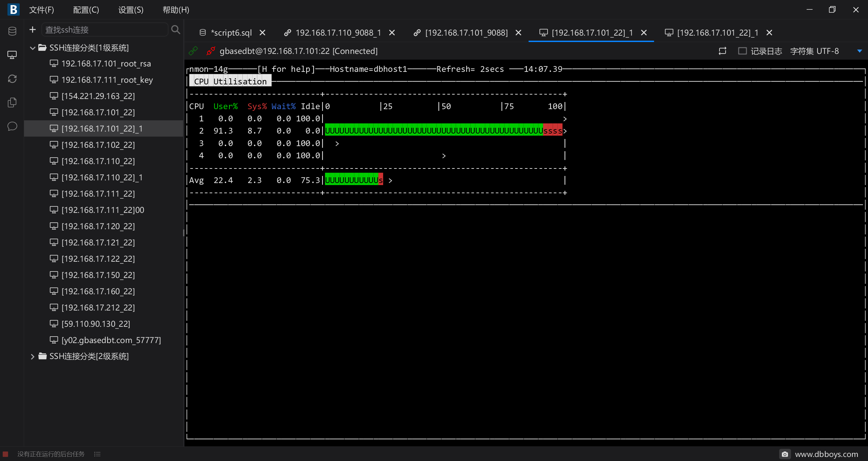This screenshot has width=868, height=461.
Task: Open the background task list icon
Action: point(97,454)
